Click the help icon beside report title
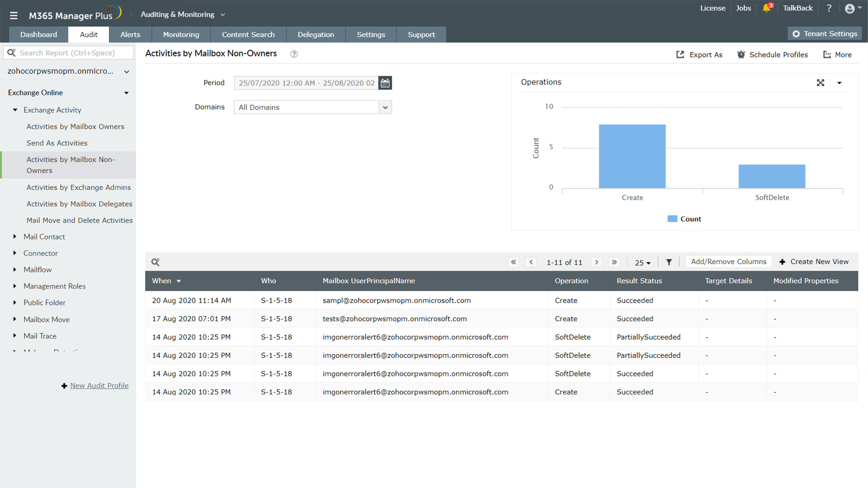Screen dimensions: 868x488 [x=294, y=54]
